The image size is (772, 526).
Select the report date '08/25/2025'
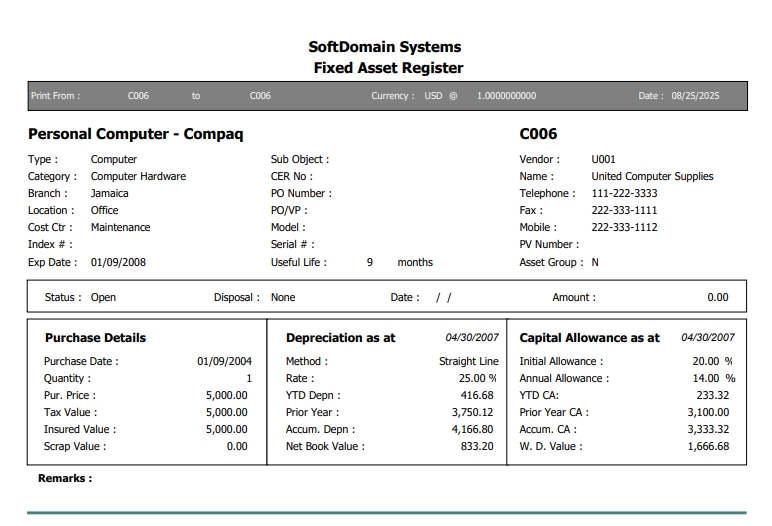pos(695,96)
